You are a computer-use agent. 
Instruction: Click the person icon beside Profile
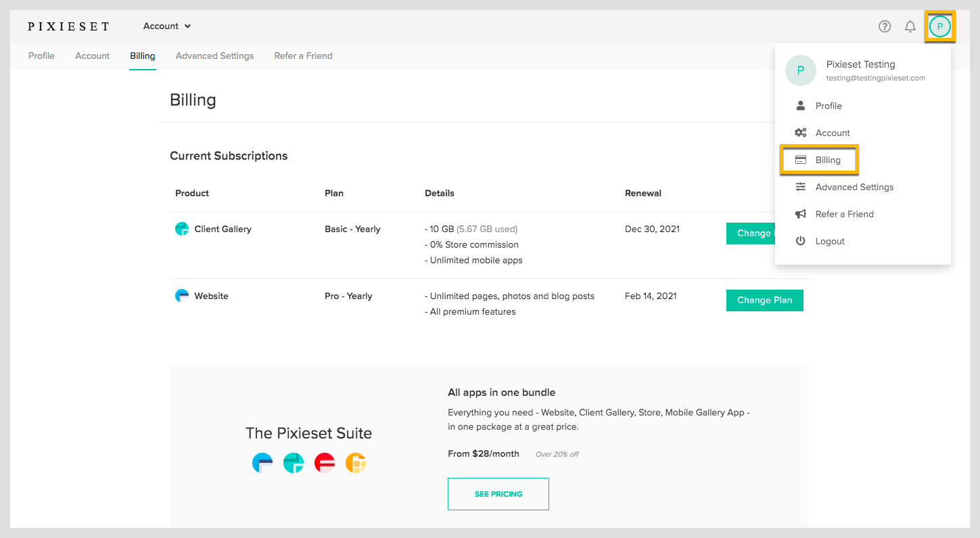801,106
